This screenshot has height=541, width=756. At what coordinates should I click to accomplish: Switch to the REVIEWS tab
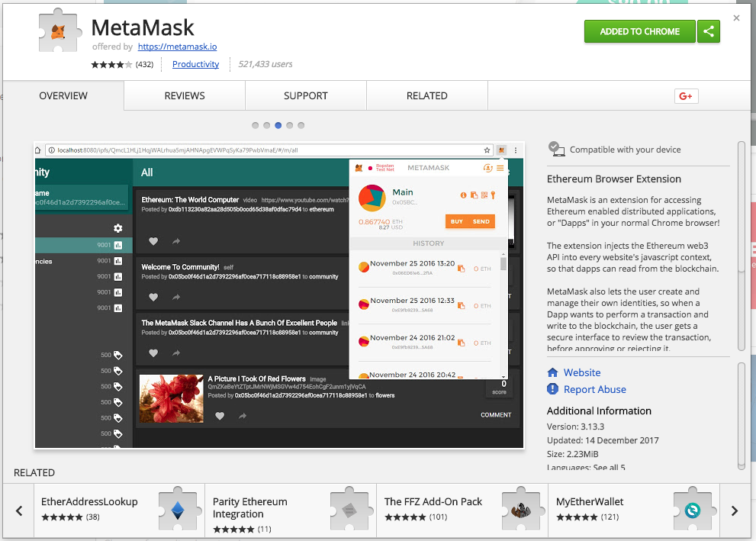pos(185,95)
